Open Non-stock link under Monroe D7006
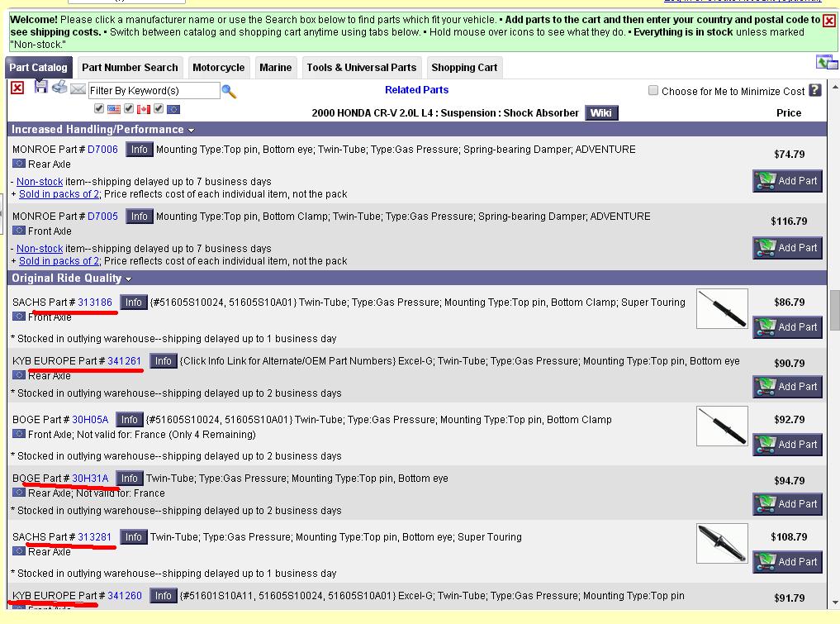This screenshot has height=624, width=840. click(x=40, y=182)
